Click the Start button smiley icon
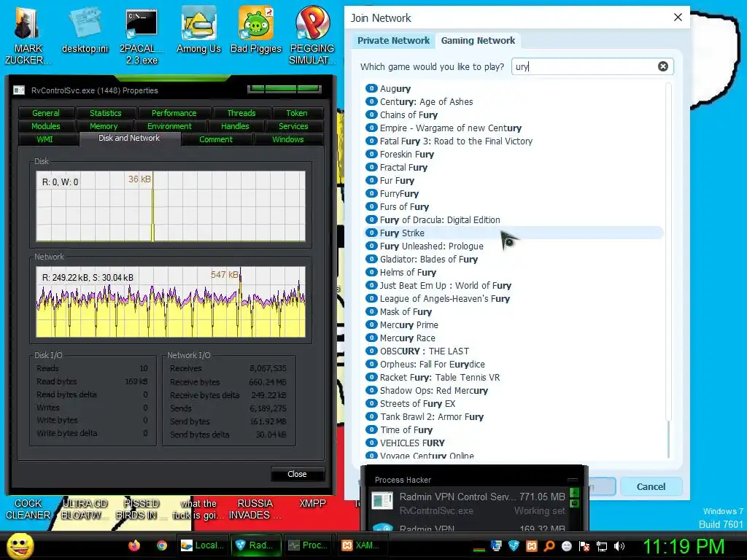This screenshot has height=560, width=747. pos(20,545)
